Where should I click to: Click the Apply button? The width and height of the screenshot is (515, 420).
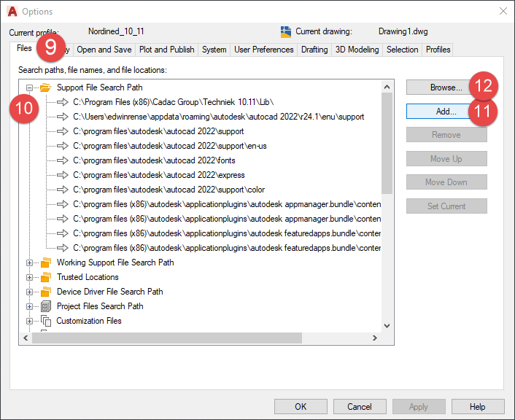pos(419,407)
